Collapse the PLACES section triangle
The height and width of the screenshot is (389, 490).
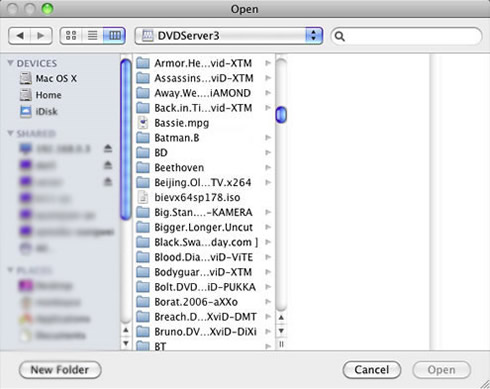tap(10, 270)
